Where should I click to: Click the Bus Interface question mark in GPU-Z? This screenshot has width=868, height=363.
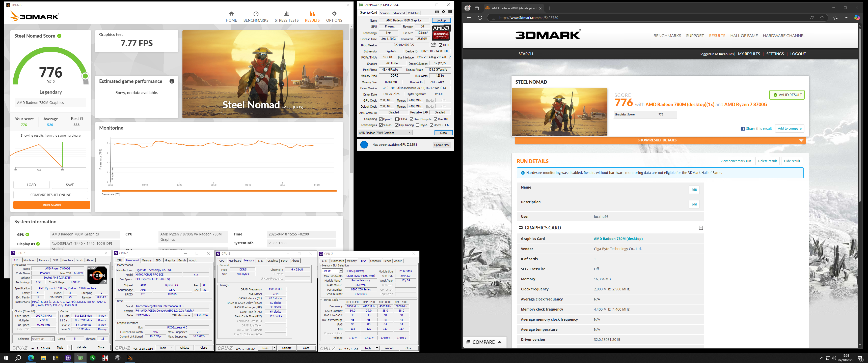click(x=450, y=57)
